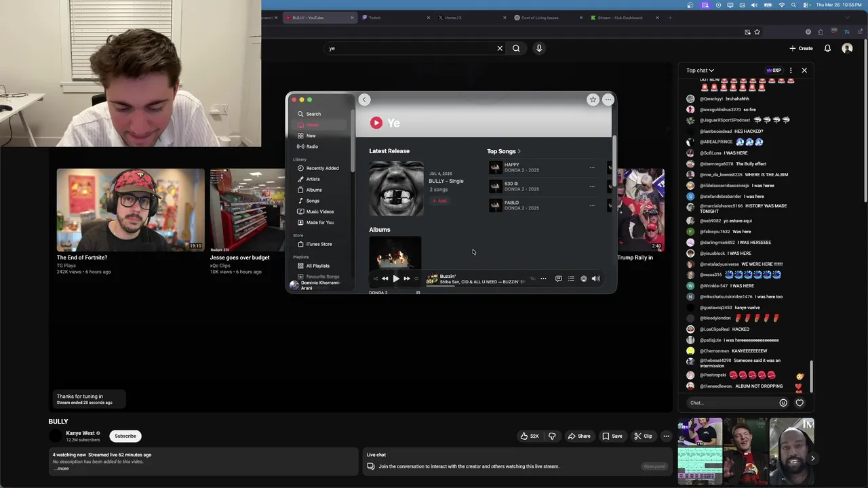Screen dimensions: 868x488
Task: Add BULLY single to library
Action: click(439, 201)
